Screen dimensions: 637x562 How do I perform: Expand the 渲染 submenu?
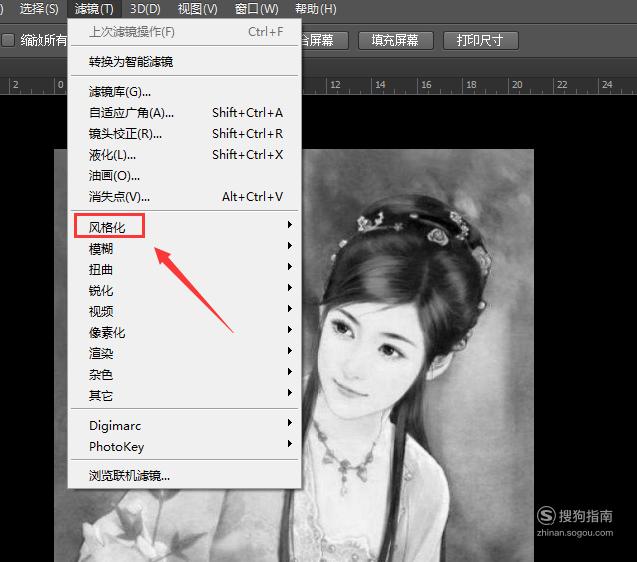click(185, 353)
